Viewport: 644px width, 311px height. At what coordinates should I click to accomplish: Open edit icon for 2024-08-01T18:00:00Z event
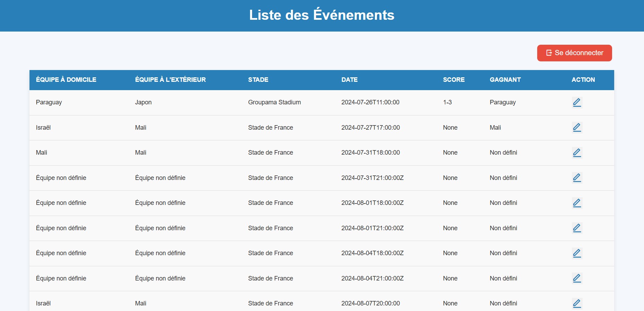[577, 203]
